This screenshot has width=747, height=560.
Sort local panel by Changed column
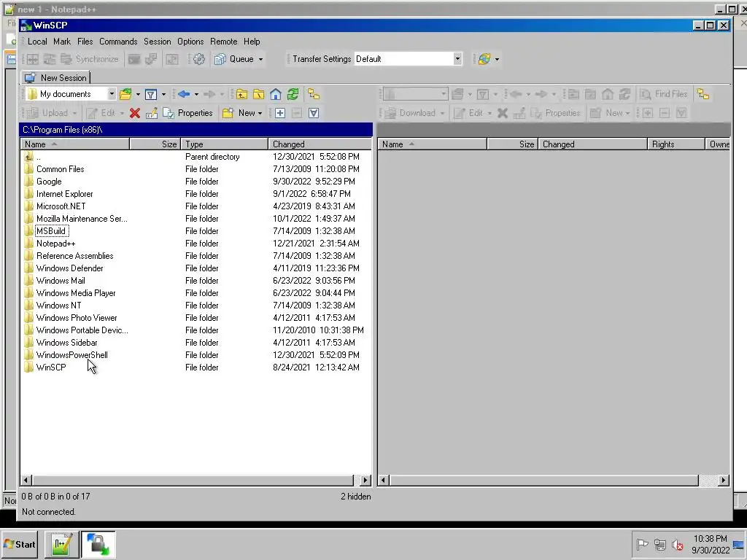click(320, 144)
